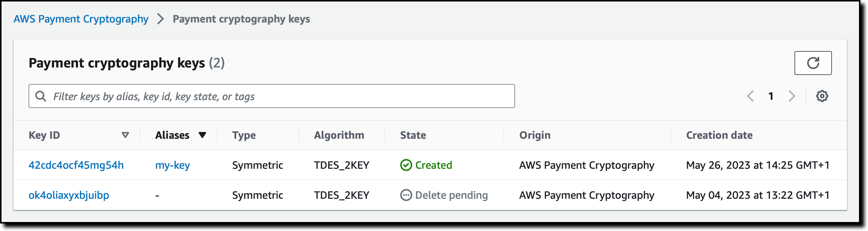Open key ok4oliaxyxbjuibp
The image size is (868, 231).
click(69, 195)
